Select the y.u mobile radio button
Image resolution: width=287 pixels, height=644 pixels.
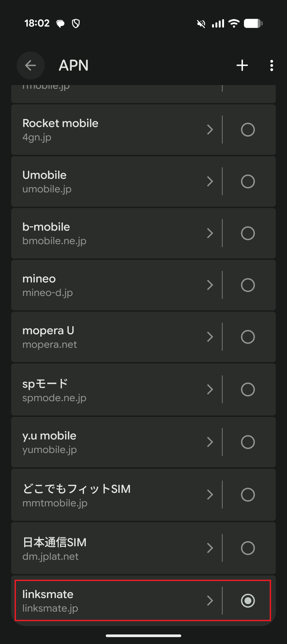(x=248, y=442)
